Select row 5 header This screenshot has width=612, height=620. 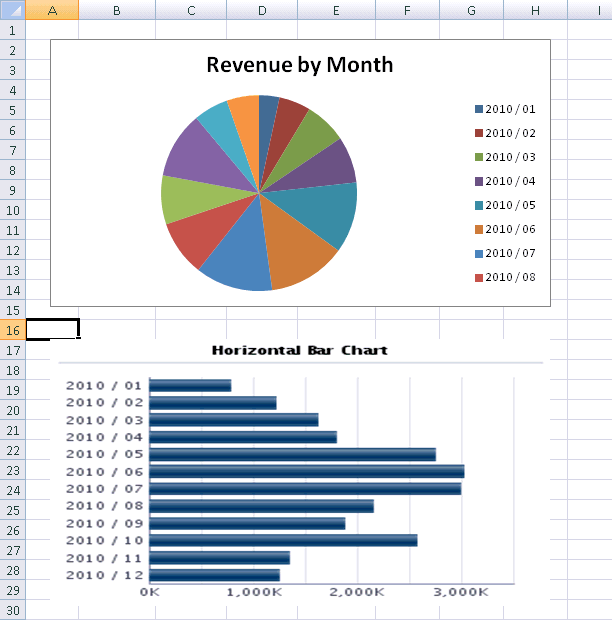click(13, 110)
